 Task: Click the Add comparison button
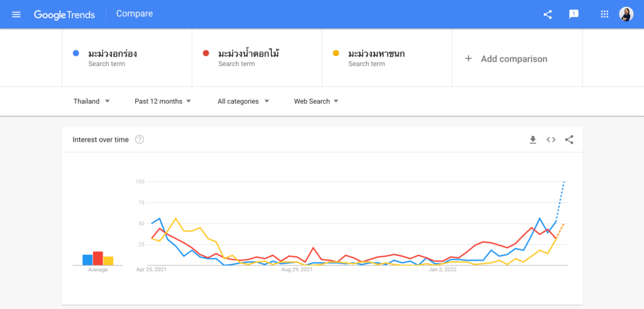(x=506, y=59)
